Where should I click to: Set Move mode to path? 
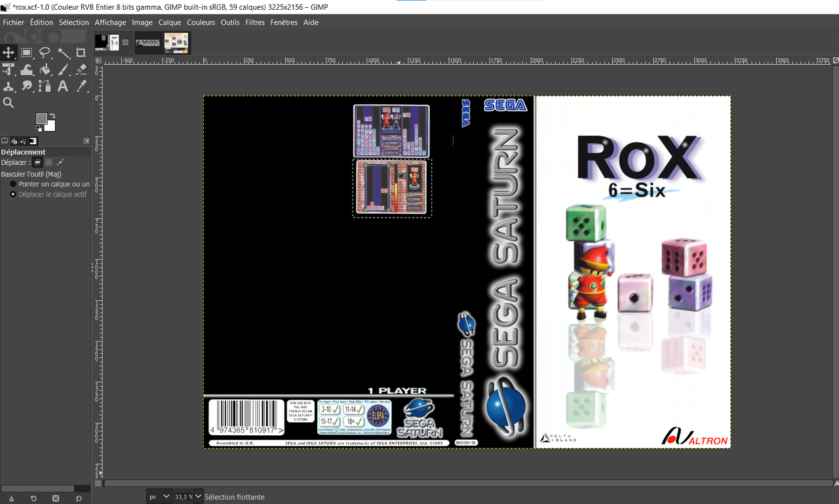60,162
